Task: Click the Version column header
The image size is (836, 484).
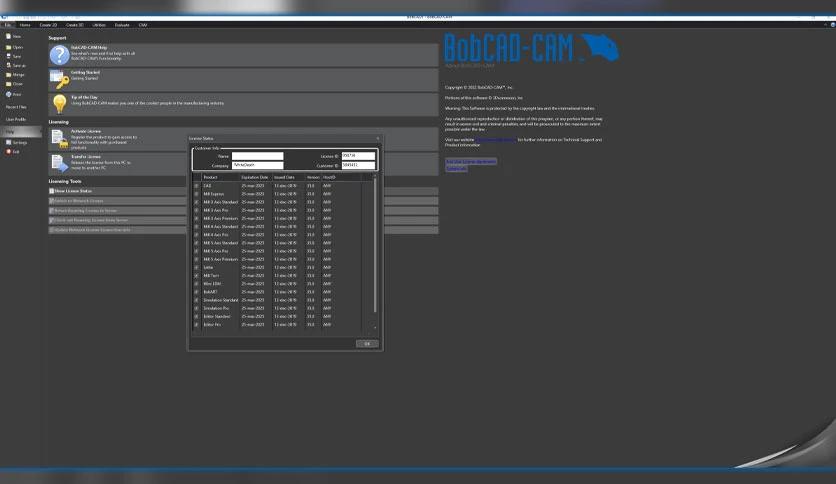Action: click(313, 178)
